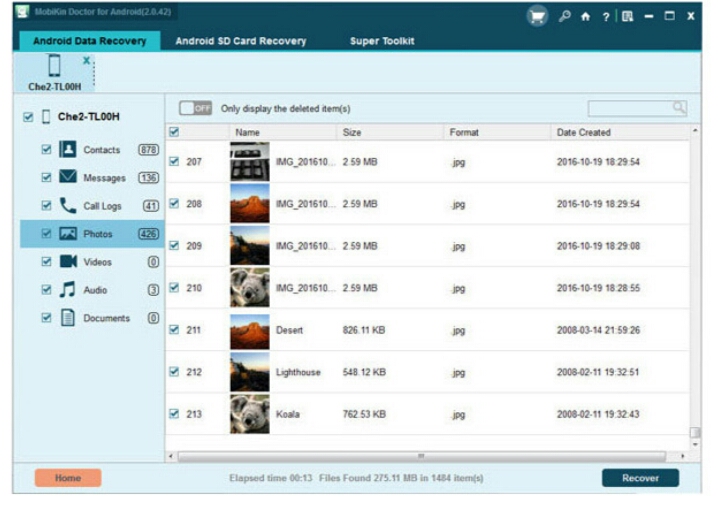Select the Contacts category icon
The image size is (720, 505).
(x=68, y=150)
